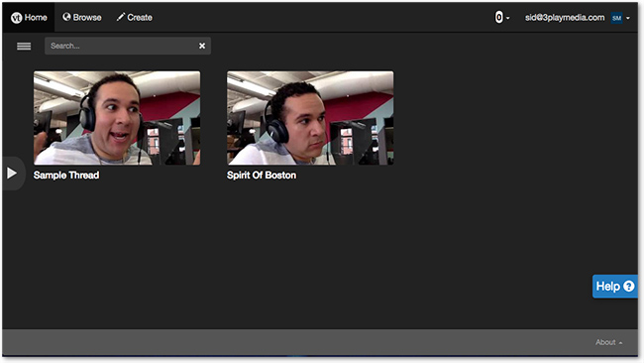Viewport: 644px width, 363px height.
Task: Click the sid@3playmedia.com account name
Action: point(565,18)
